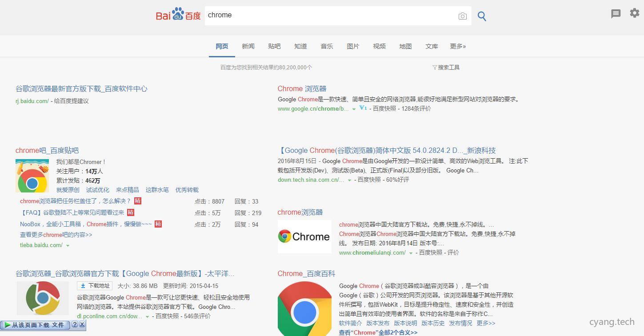Open the 搜索工具 search tools panel

pos(446,67)
